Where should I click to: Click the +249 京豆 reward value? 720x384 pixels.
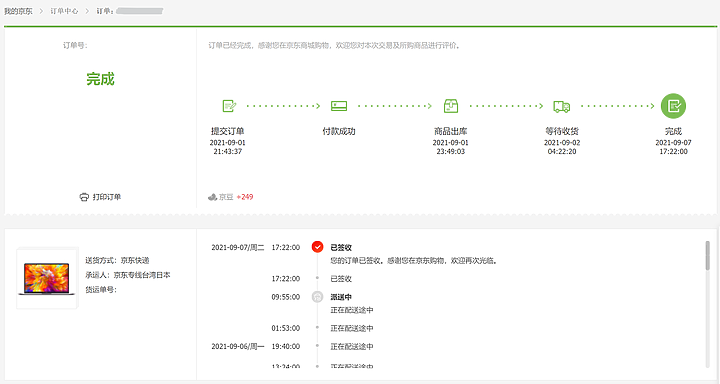tap(245, 197)
